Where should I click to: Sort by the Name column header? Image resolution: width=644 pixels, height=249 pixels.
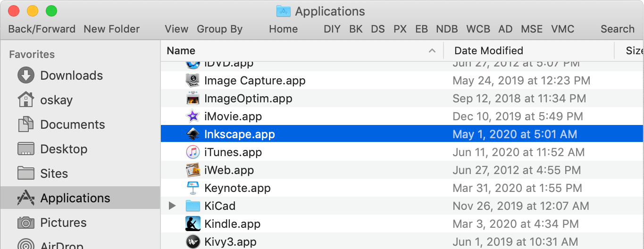181,50
